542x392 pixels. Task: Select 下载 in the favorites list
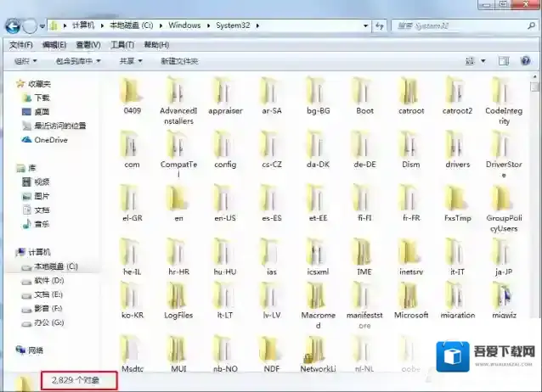click(x=42, y=98)
